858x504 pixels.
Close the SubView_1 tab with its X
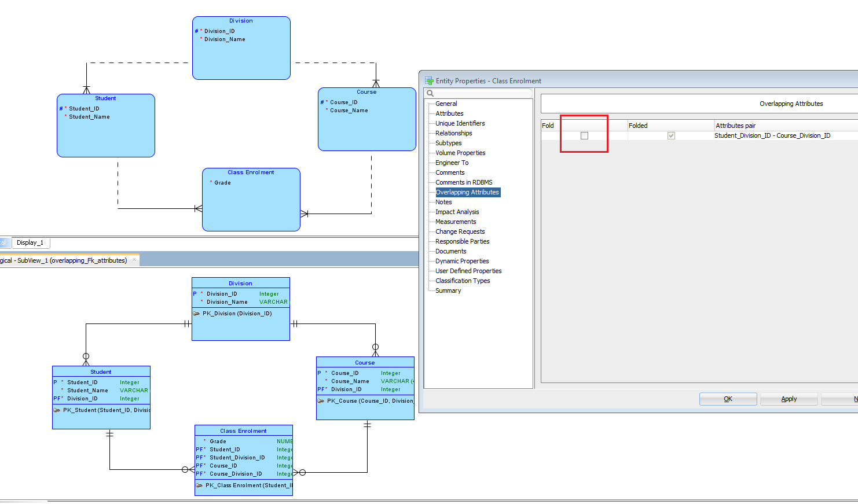pyautogui.click(x=134, y=260)
